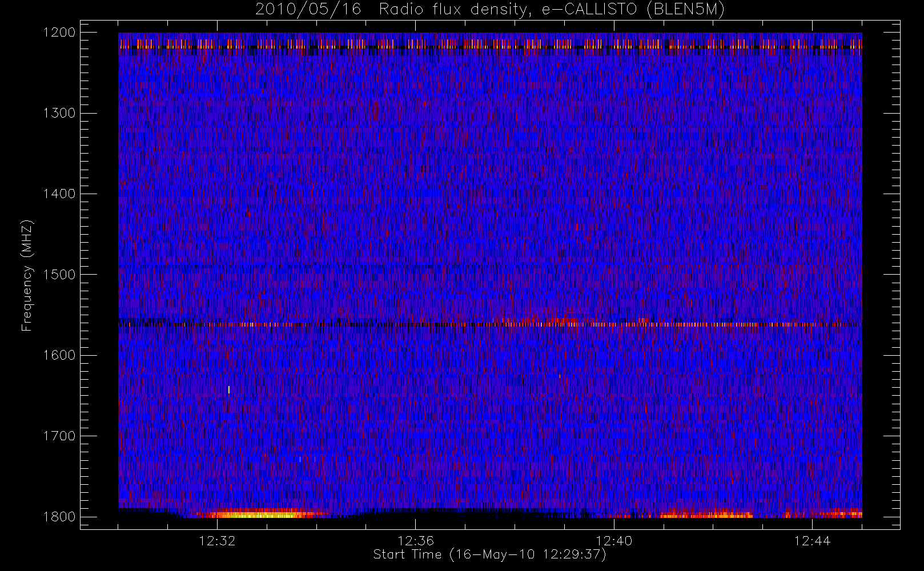Click the 1600 frequency tick label
Screen dimensions: 924x571
(59, 355)
